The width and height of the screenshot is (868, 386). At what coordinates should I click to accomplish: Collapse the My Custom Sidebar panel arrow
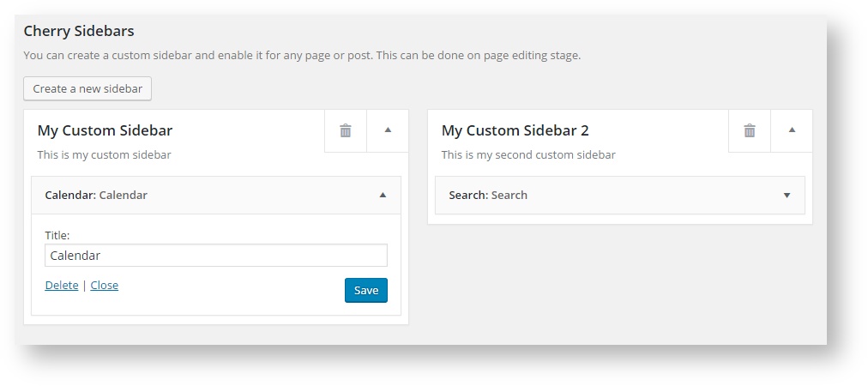point(388,130)
